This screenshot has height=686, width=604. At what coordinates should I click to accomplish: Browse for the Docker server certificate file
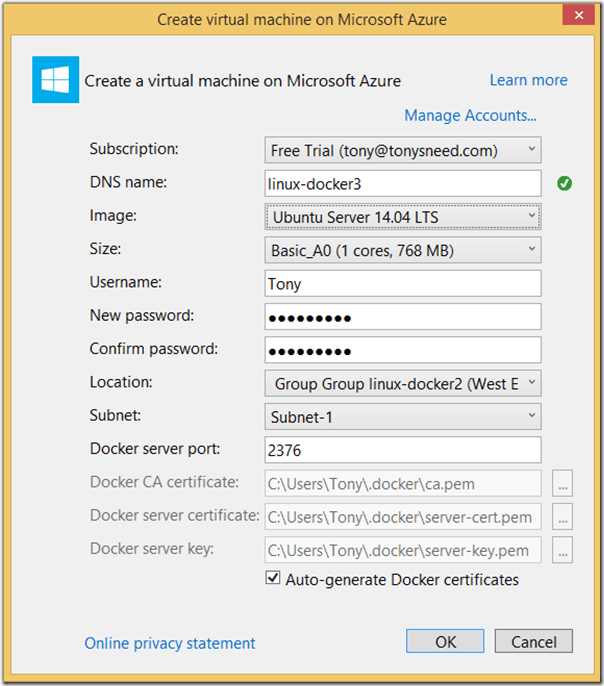pyautogui.click(x=562, y=516)
